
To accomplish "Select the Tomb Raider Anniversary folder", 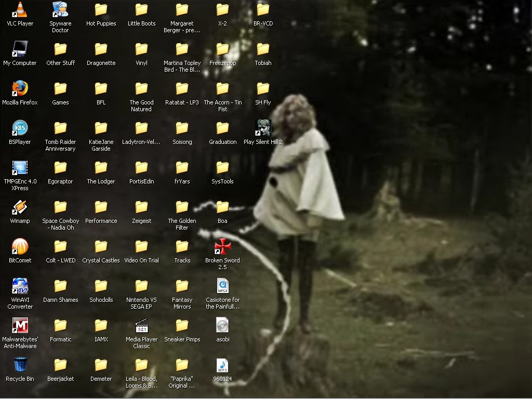I will point(60,128).
